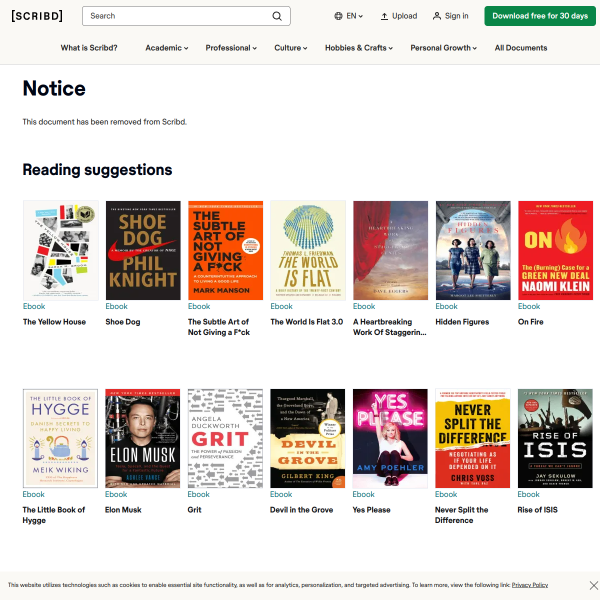The width and height of the screenshot is (600, 600).
Task: Click the Reading suggestions heading
Action: click(98, 170)
